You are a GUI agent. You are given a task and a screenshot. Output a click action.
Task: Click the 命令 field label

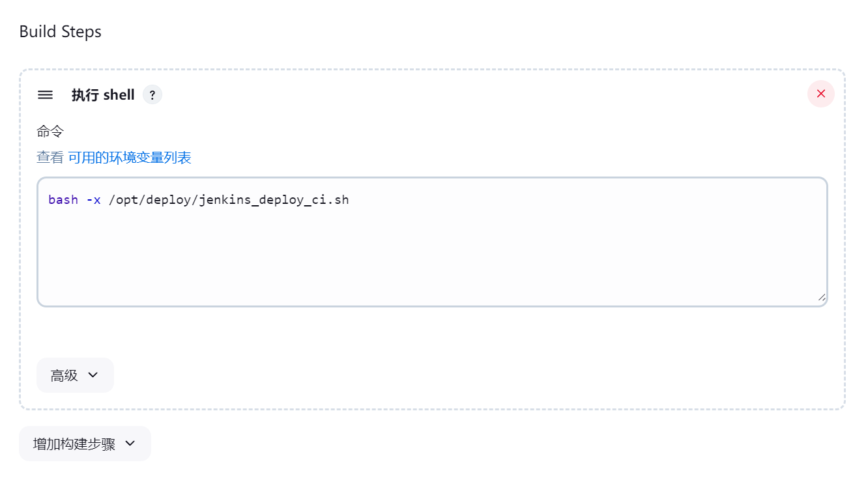pyautogui.click(x=50, y=132)
